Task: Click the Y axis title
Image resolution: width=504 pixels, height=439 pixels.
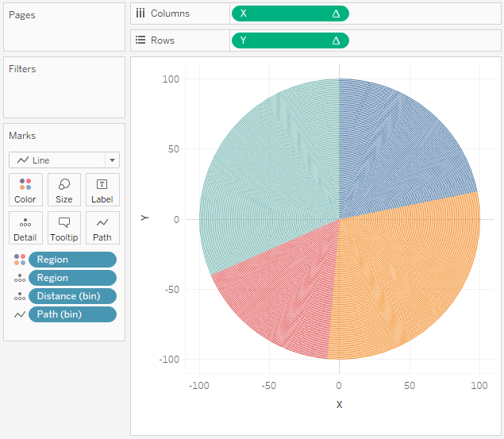Action: (145, 218)
